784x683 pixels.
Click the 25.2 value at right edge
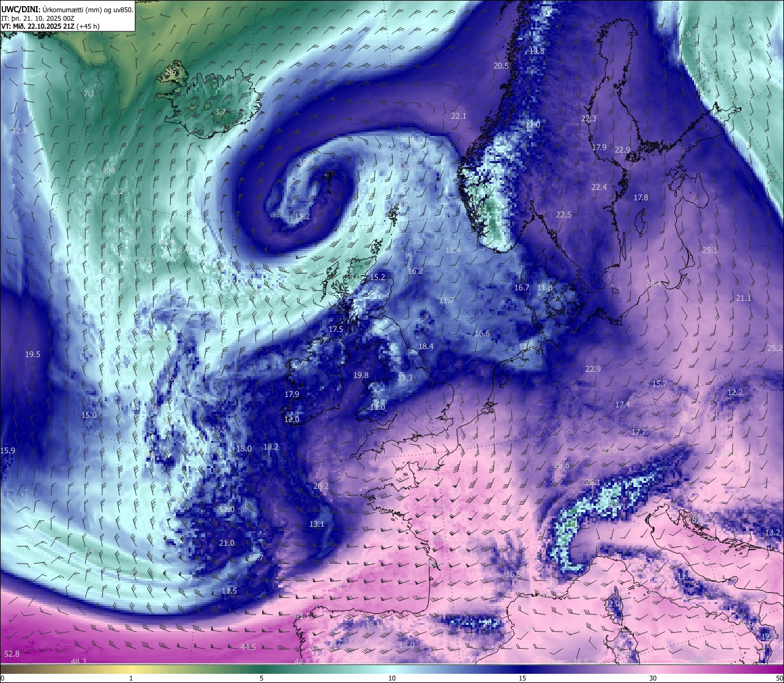coord(775,349)
